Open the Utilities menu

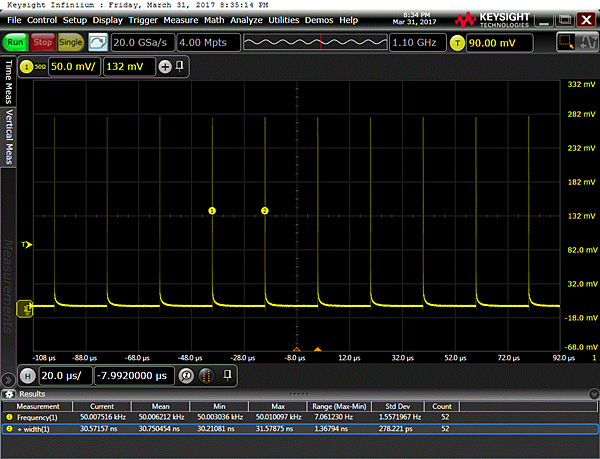coord(284,20)
